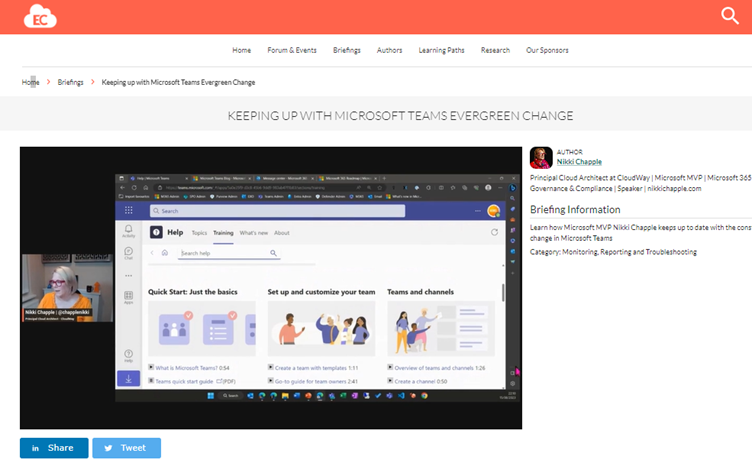Click the browser new tab plus button
The height and width of the screenshot is (463, 752).
384,178
